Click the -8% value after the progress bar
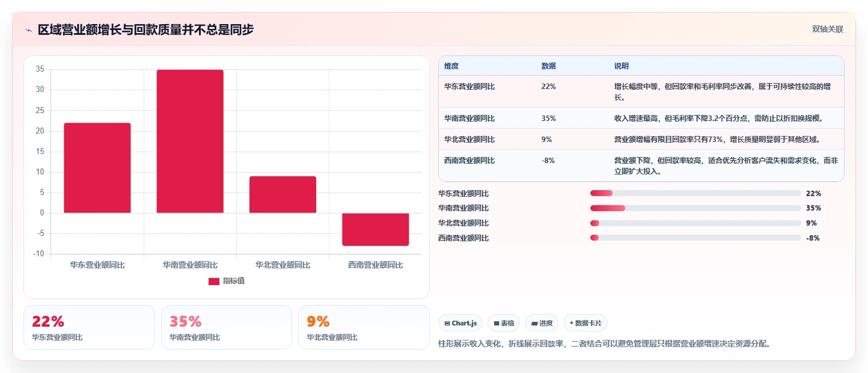Viewport: 868px width, 373px height. click(813, 238)
